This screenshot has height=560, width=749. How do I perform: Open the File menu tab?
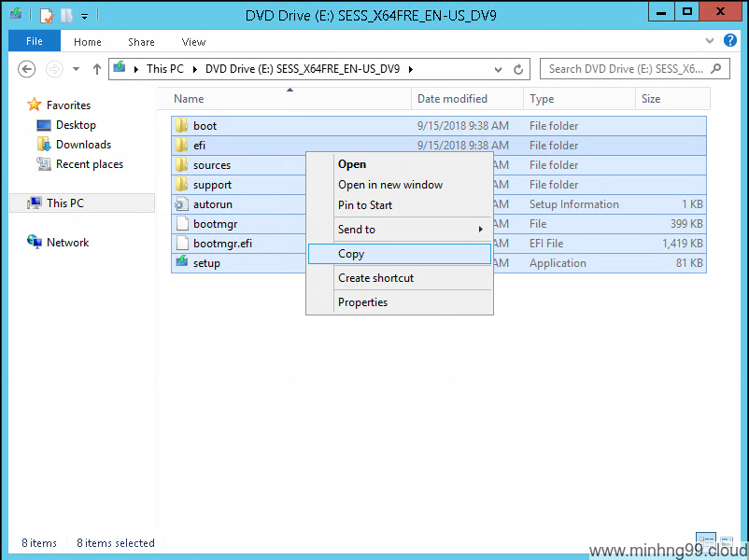pyautogui.click(x=34, y=42)
